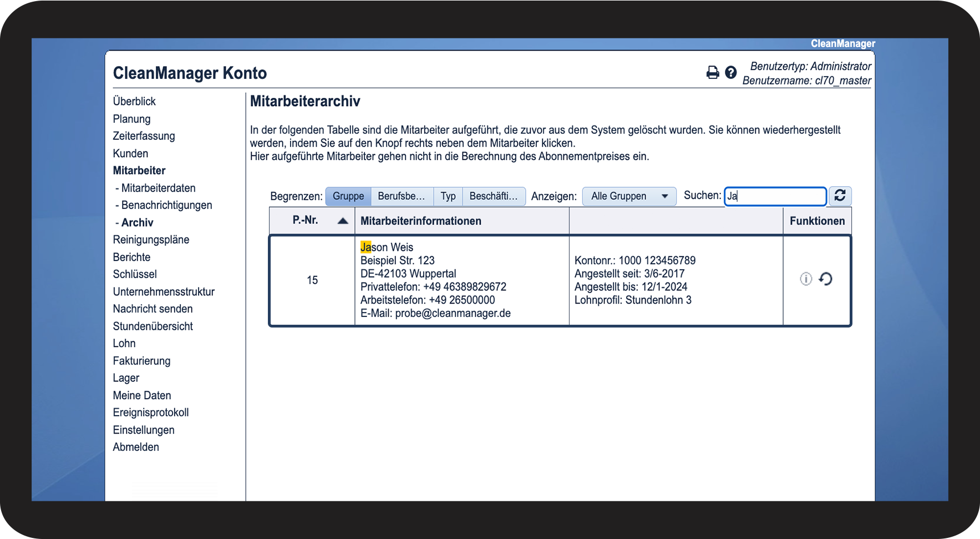The image size is (980, 539).
Task: Click the Abmelden link to log out
Action: click(x=136, y=447)
